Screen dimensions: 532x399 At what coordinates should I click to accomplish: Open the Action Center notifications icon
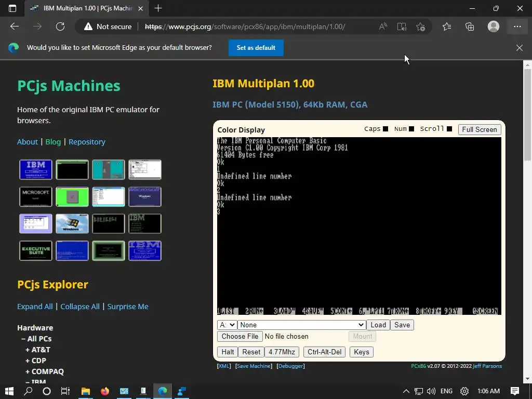tap(515, 391)
